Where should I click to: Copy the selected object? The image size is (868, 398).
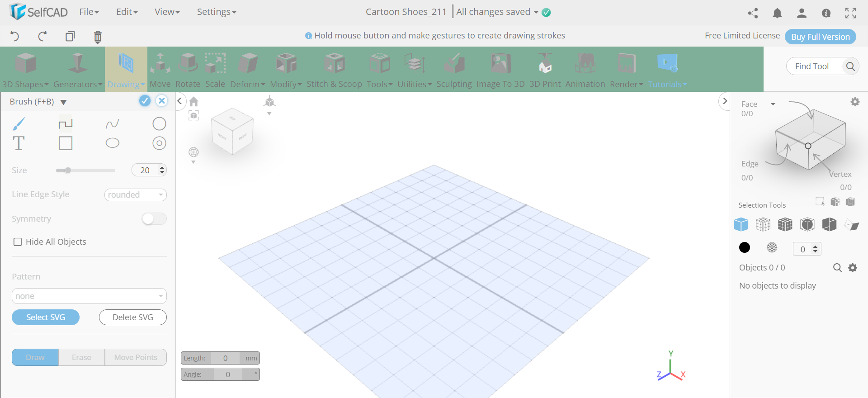click(70, 36)
